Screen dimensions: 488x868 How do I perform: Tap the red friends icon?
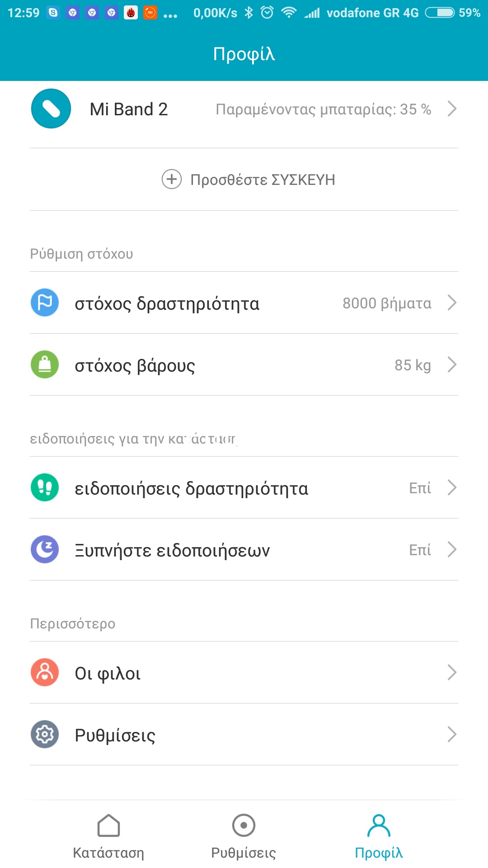[x=45, y=672]
